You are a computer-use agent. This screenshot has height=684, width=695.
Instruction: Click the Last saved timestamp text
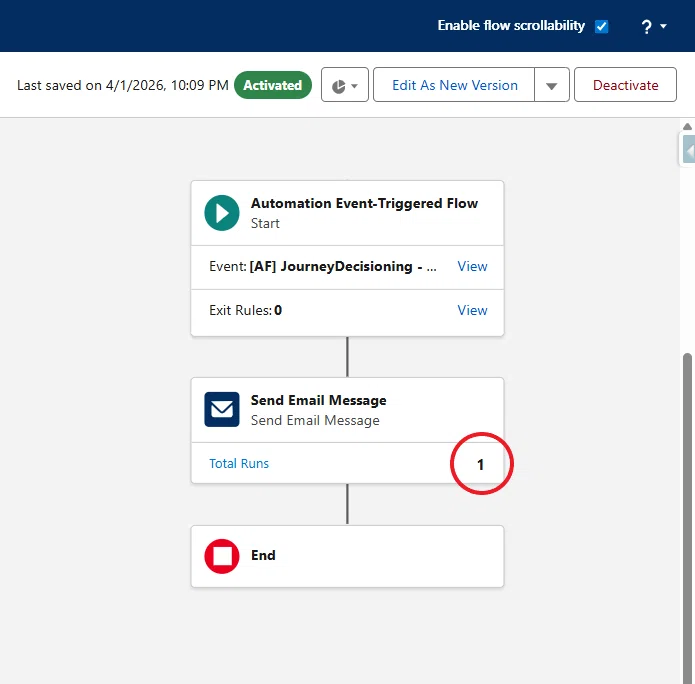tap(123, 85)
